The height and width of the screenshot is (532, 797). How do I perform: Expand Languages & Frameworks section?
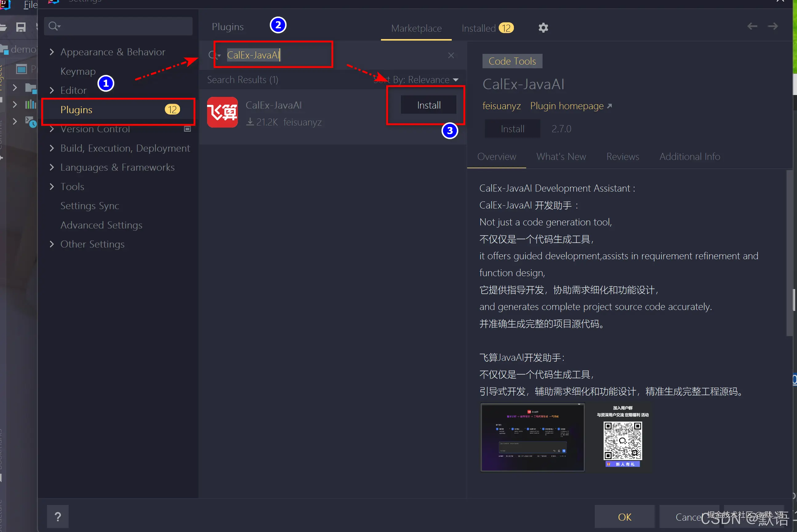(x=52, y=167)
